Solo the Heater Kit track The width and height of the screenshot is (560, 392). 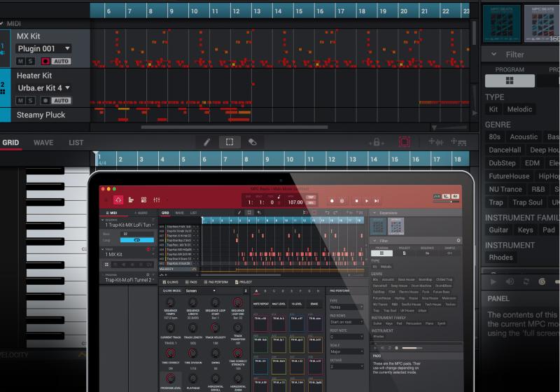click(x=30, y=101)
